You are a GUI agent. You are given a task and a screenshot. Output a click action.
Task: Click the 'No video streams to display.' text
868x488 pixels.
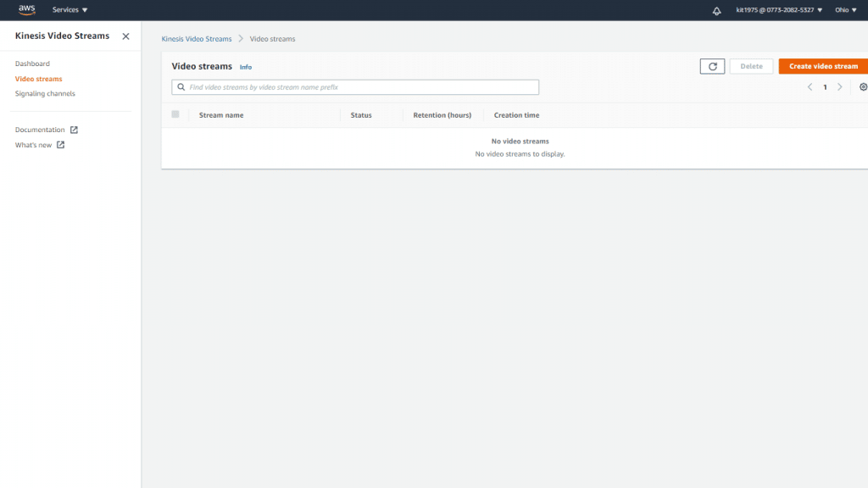coord(520,154)
